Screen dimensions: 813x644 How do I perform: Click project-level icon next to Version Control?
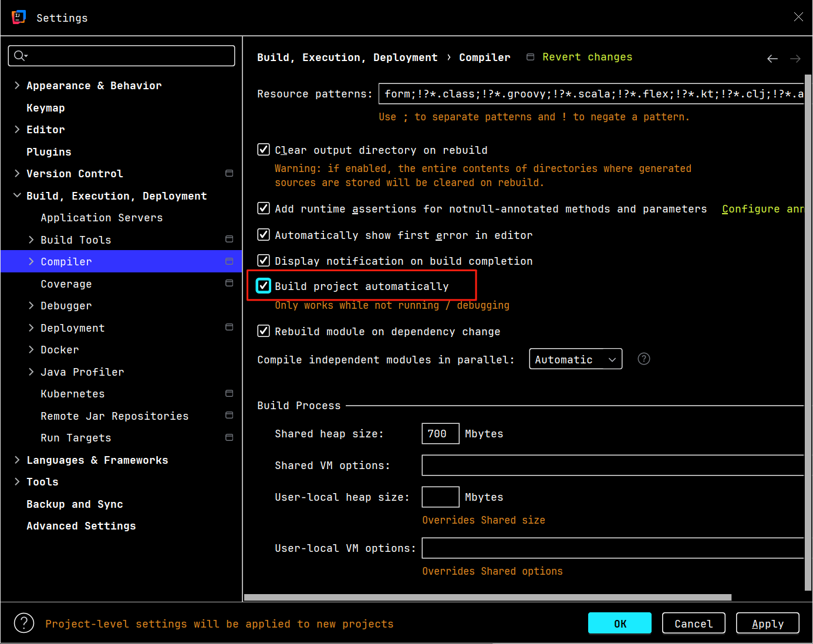229,173
